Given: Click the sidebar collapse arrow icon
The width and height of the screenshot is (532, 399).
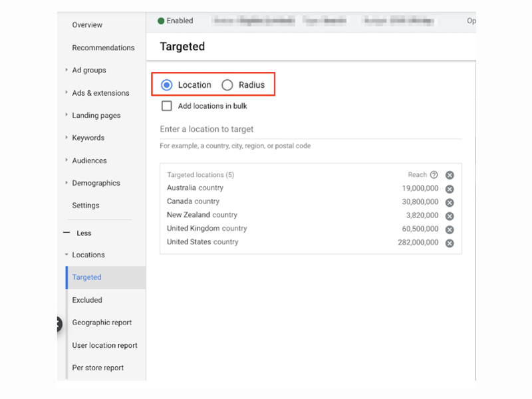Looking at the screenshot, I should tap(59, 324).
